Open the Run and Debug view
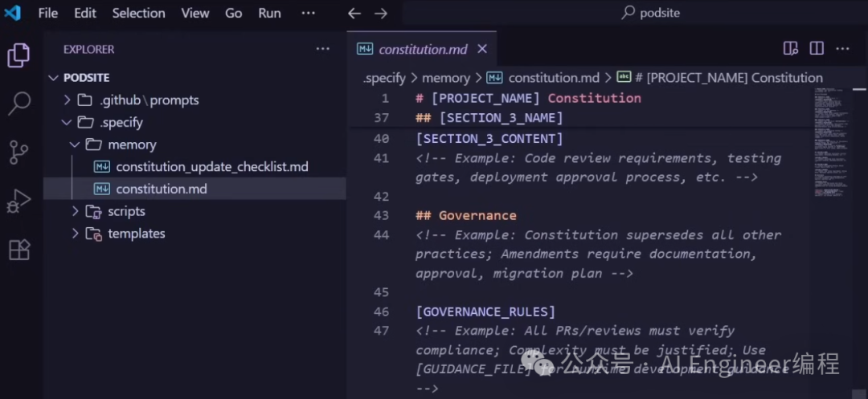This screenshot has height=399, width=868. [18, 202]
